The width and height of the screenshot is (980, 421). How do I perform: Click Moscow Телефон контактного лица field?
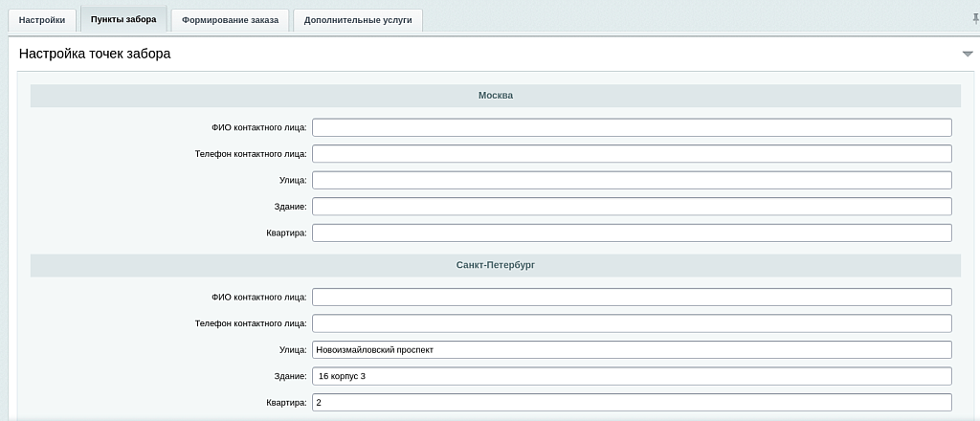(632, 154)
